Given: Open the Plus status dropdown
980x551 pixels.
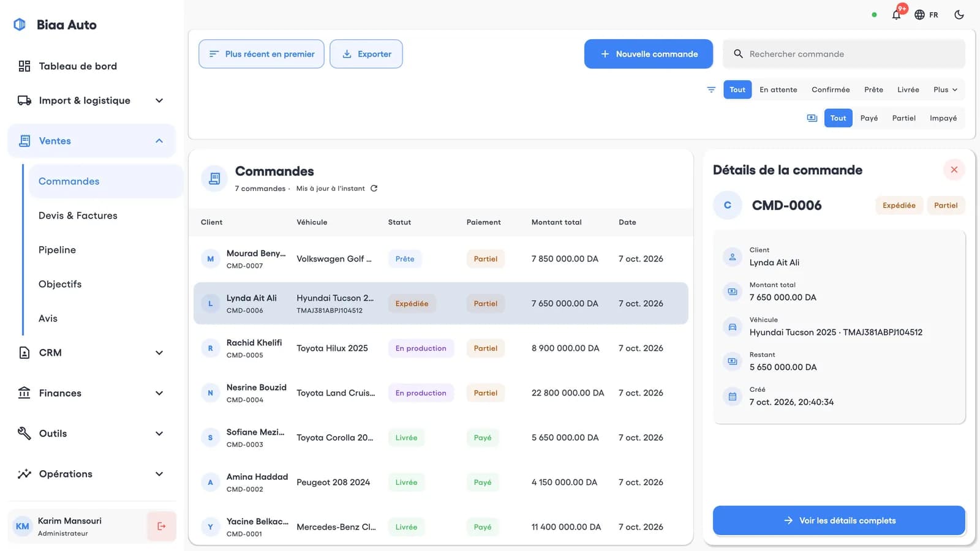Looking at the screenshot, I should pyautogui.click(x=945, y=89).
